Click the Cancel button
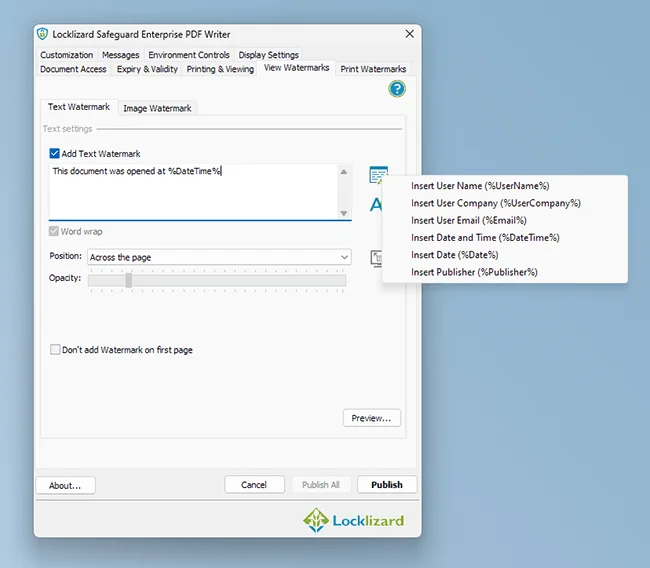Viewport: 650px width, 568px height. (254, 485)
